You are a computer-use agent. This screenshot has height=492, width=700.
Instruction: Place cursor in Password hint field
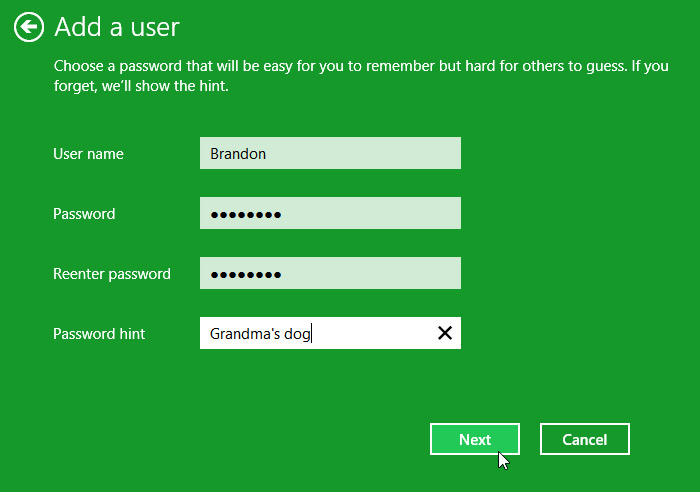[370, 333]
